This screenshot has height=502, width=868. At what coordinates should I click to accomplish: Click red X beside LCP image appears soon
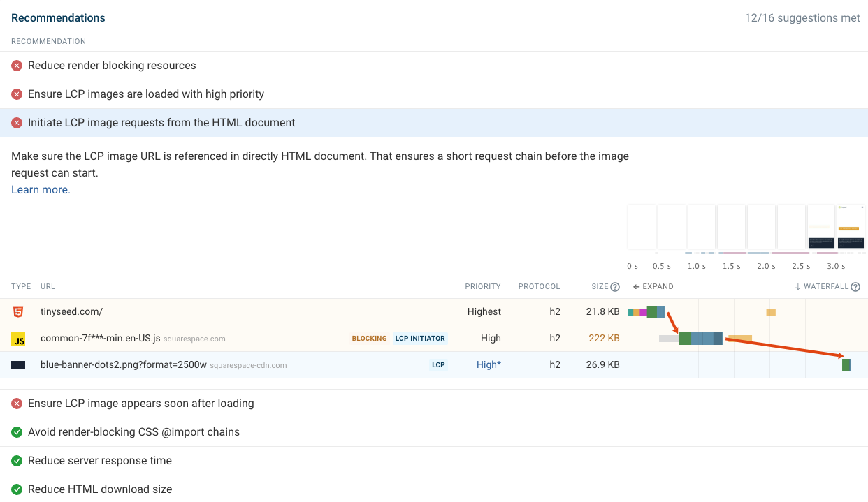pyautogui.click(x=17, y=404)
